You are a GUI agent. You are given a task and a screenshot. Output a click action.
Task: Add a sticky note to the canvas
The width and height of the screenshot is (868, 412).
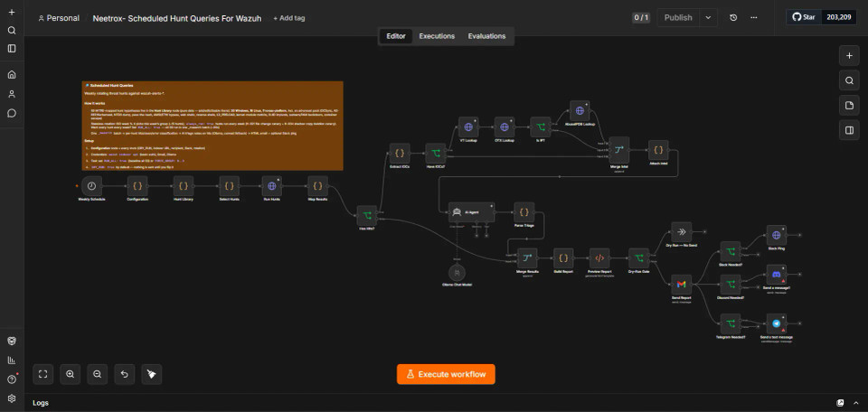tap(849, 105)
